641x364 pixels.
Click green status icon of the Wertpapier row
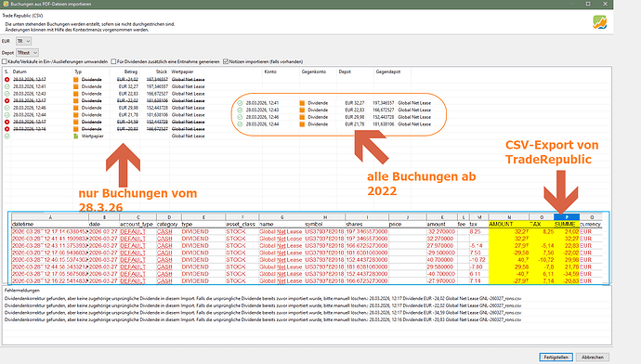tap(7, 136)
